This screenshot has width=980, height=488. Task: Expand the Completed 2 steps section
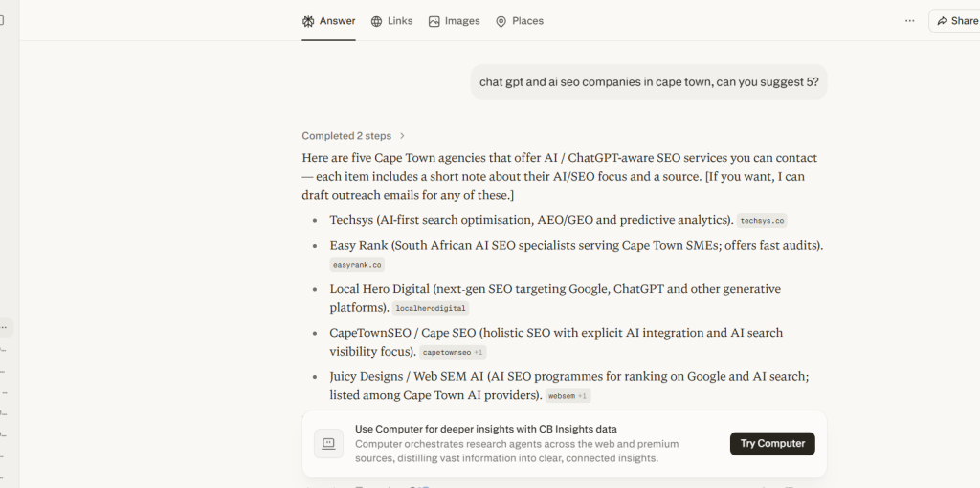tap(354, 136)
